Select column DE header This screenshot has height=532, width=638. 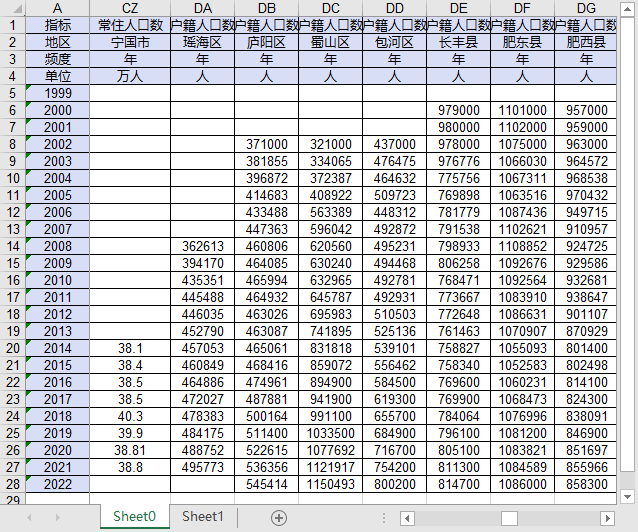(459, 8)
